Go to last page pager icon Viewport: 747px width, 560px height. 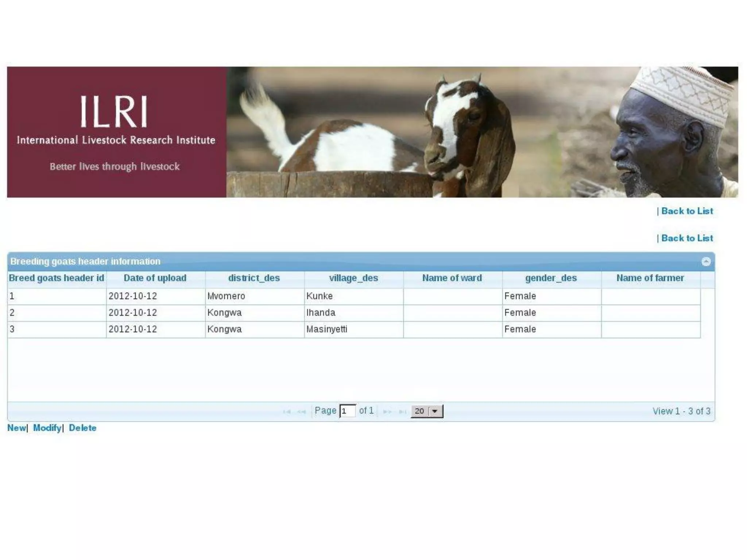pyautogui.click(x=402, y=412)
